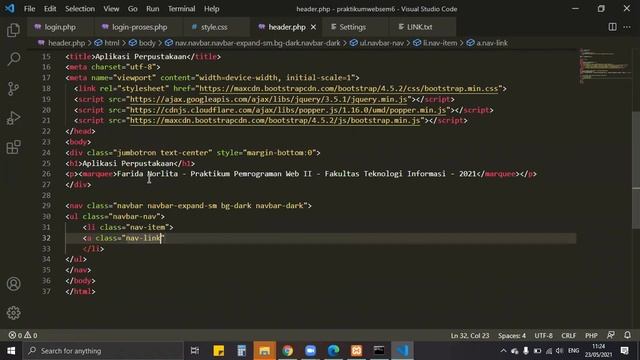Open the Accounts menu icon

13,284
